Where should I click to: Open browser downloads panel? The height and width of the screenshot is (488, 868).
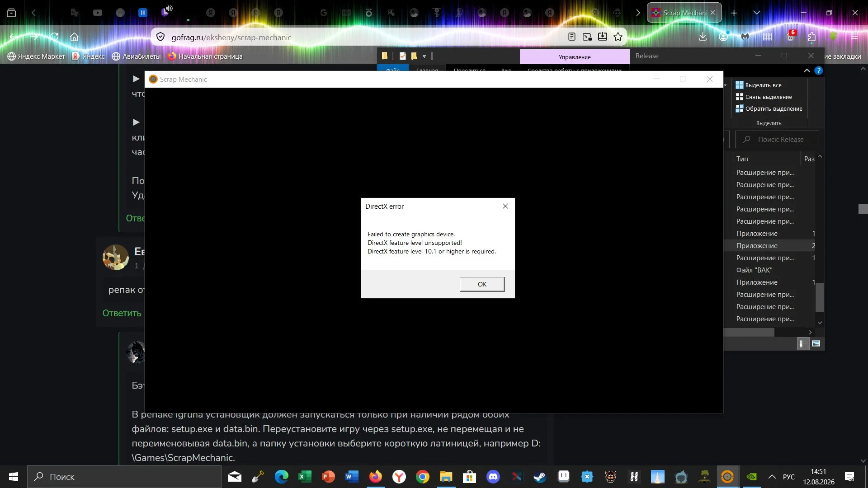(x=703, y=37)
